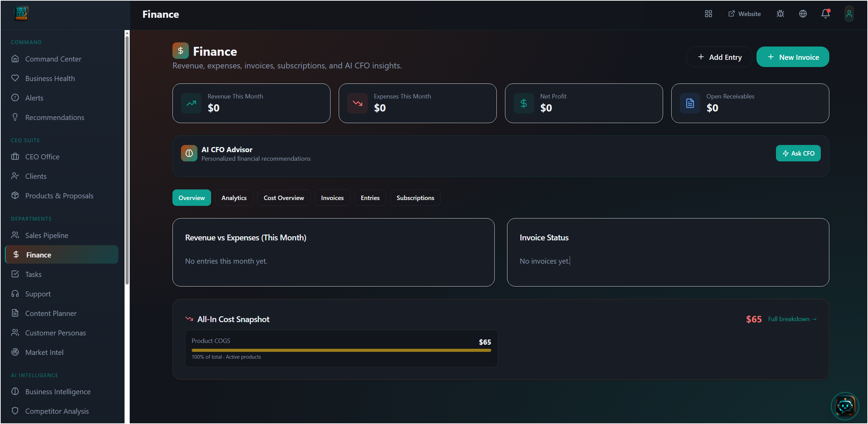This screenshot has width=868, height=424.
Task: Click the Products & Proposals box icon
Action: (x=15, y=196)
